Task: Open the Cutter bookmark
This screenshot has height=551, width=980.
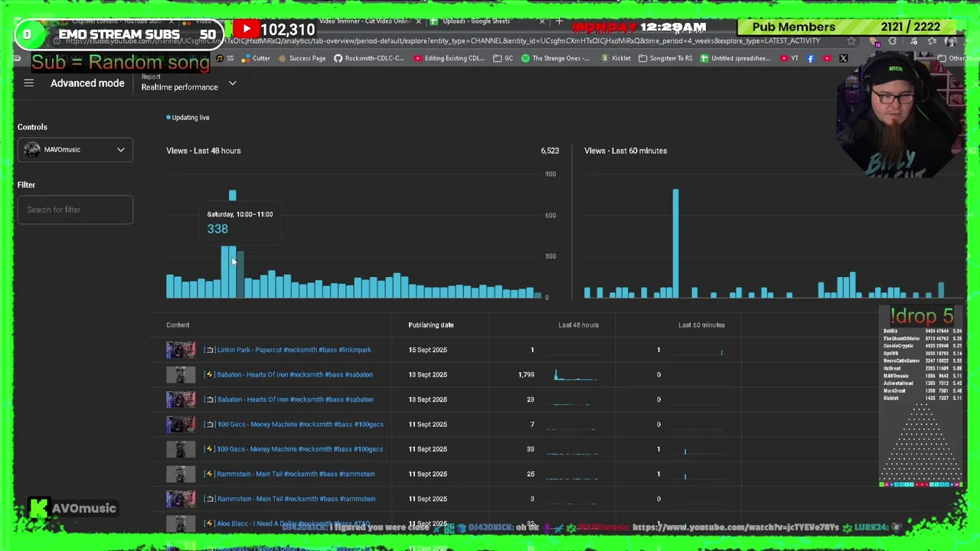Action: coord(256,58)
